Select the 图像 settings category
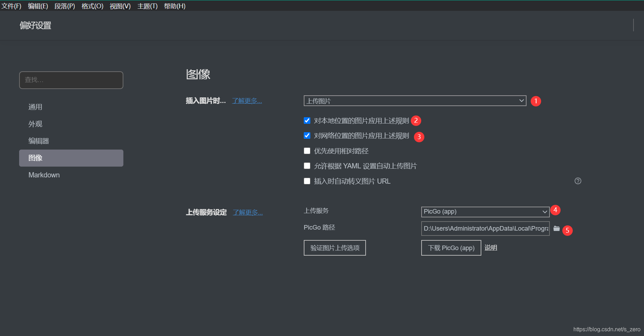Screen dimensions: 644x336 coord(71,158)
